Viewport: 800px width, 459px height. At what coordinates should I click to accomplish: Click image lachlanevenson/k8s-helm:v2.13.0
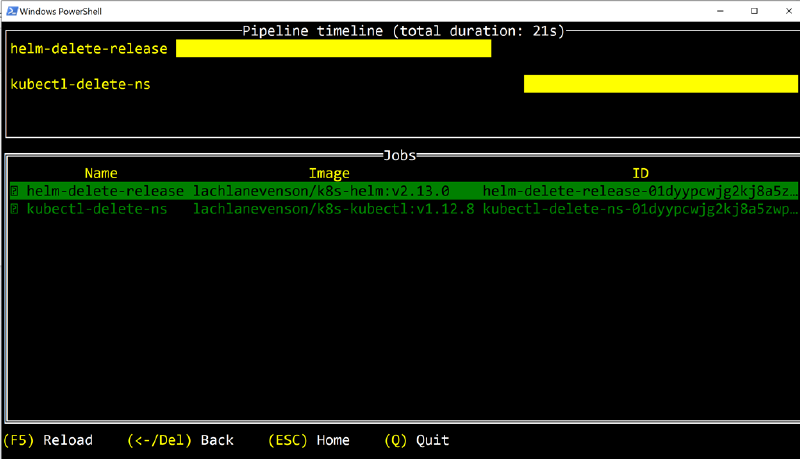(x=321, y=191)
